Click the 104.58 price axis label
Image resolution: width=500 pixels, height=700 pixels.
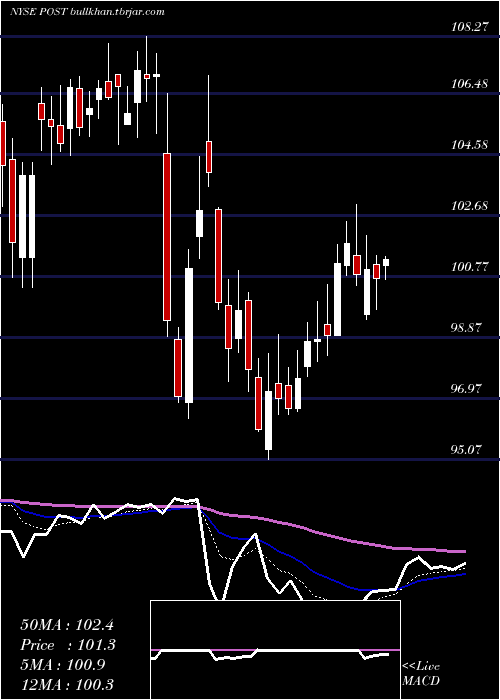[x=469, y=145]
